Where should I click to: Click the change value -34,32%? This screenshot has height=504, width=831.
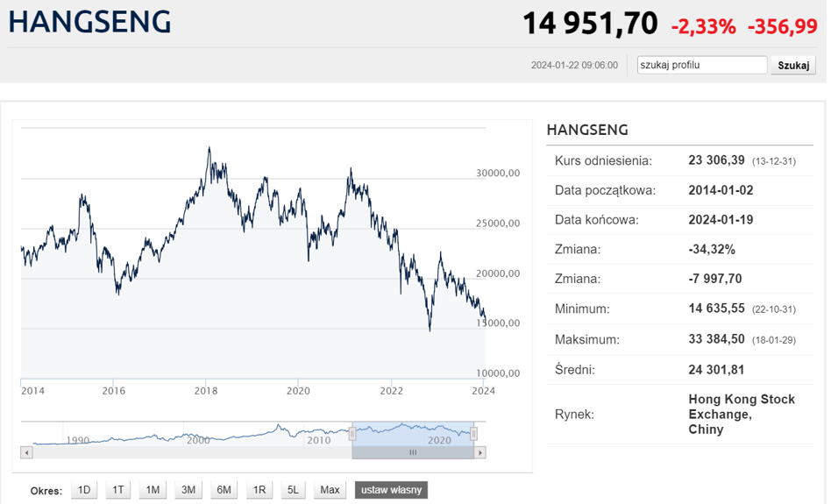pyautogui.click(x=712, y=249)
